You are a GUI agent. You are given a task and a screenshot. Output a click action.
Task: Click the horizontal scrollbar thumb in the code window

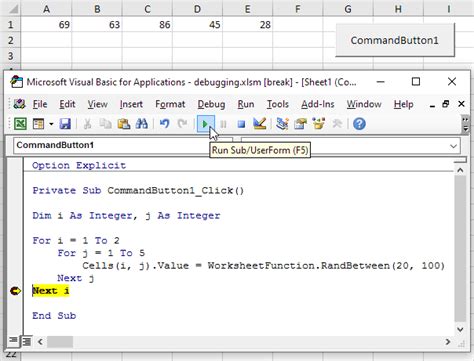[x=60, y=342]
